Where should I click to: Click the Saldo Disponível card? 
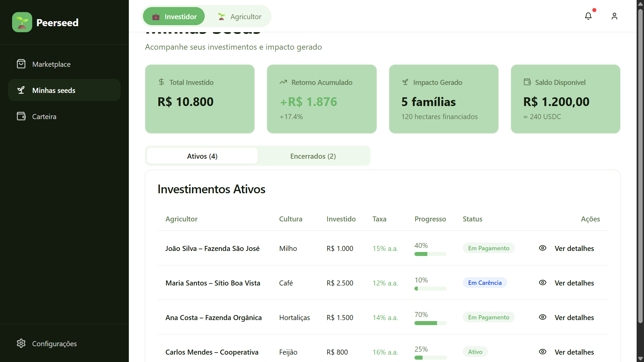pos(565,99)
